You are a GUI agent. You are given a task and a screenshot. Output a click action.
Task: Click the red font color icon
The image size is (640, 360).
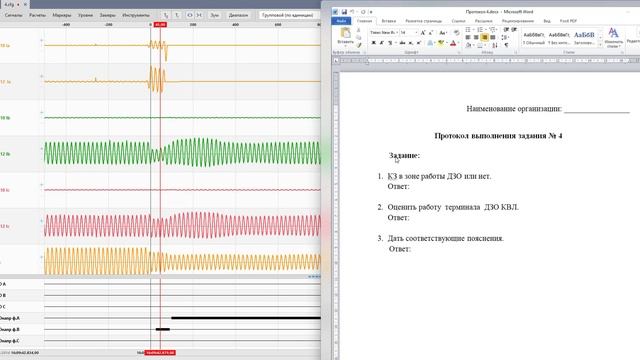[453, 43]
